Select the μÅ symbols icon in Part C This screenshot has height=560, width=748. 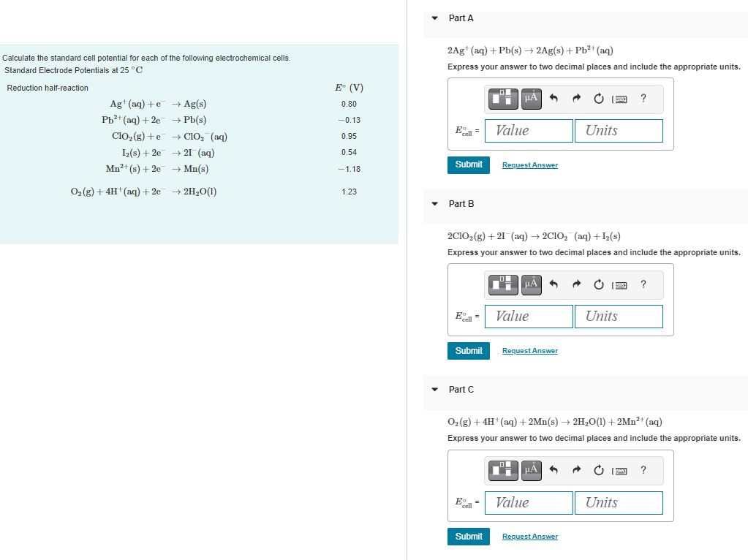pyautogui.click(x=531, y=470)
